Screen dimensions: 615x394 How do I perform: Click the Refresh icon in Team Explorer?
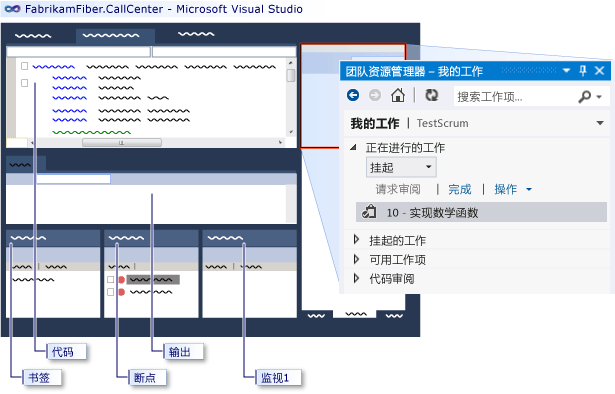(432, 95)
